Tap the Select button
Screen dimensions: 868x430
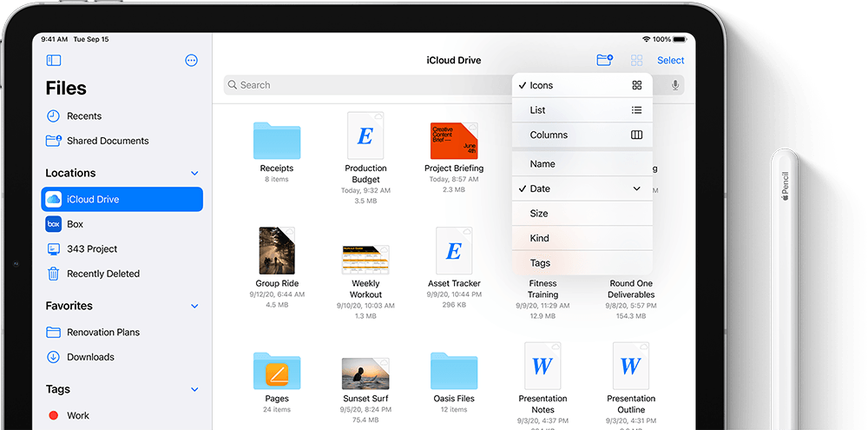pyautogui.click(x=670, y=61)
